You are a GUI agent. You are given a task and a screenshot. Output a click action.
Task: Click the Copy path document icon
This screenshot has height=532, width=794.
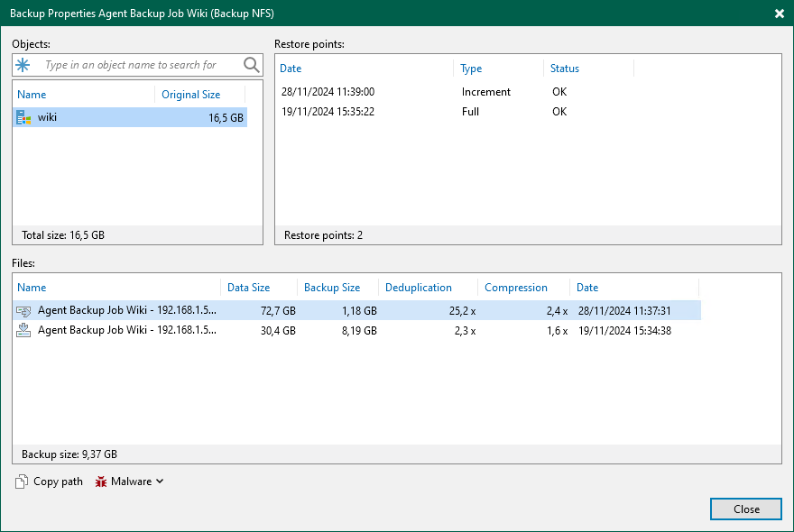click(22, 482)
